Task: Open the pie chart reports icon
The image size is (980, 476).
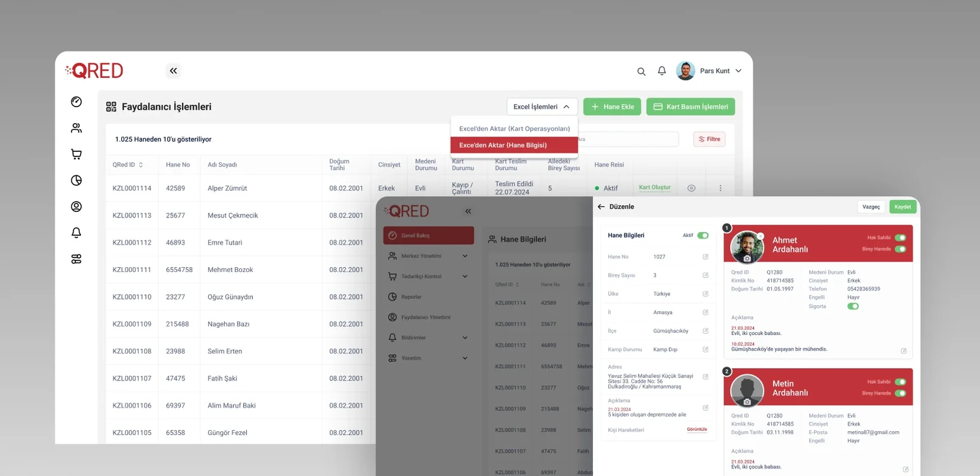Action: pos(76,180)
